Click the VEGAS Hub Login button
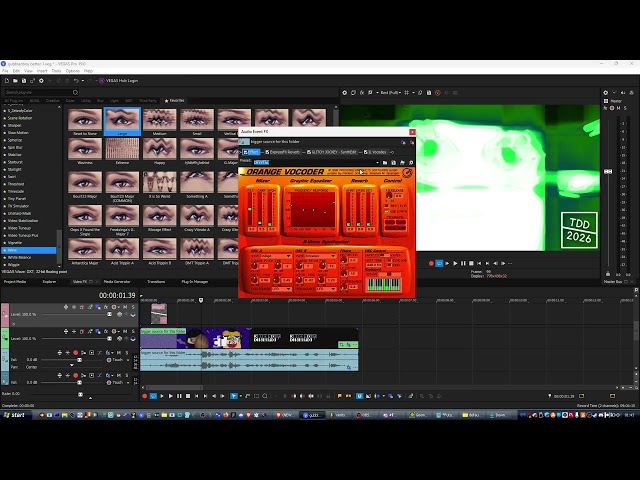The image size is (640, 480). pyautogui.click(x=119, y=81)
